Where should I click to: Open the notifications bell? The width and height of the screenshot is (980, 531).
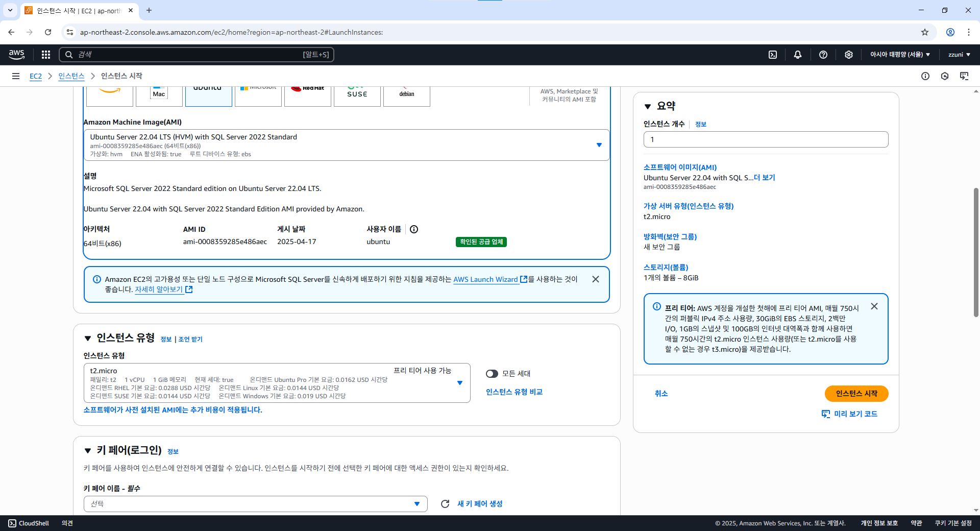point(798,55)
